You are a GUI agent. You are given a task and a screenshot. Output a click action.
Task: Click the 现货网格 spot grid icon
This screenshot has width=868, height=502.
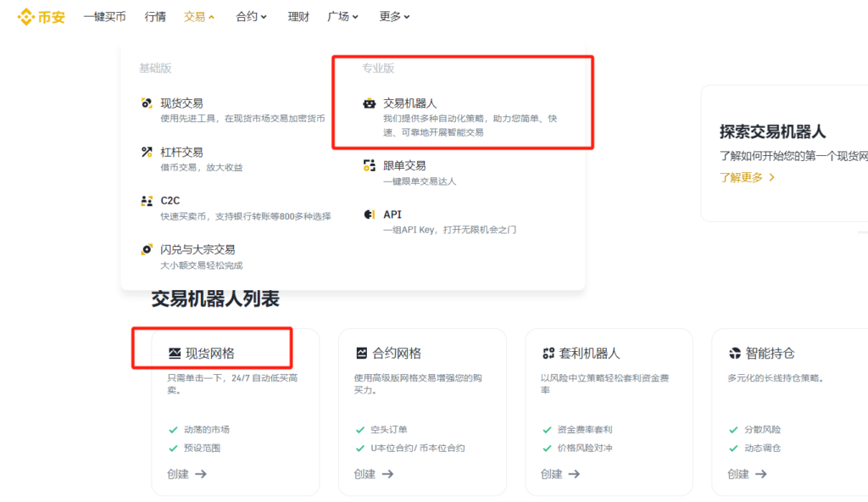tap(175, 354)
